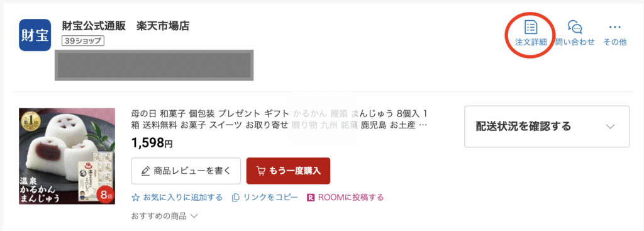Click the star icon for お気に入りに追加する
The width and height of the screenshot is (644, 231).
click(135, 198)
